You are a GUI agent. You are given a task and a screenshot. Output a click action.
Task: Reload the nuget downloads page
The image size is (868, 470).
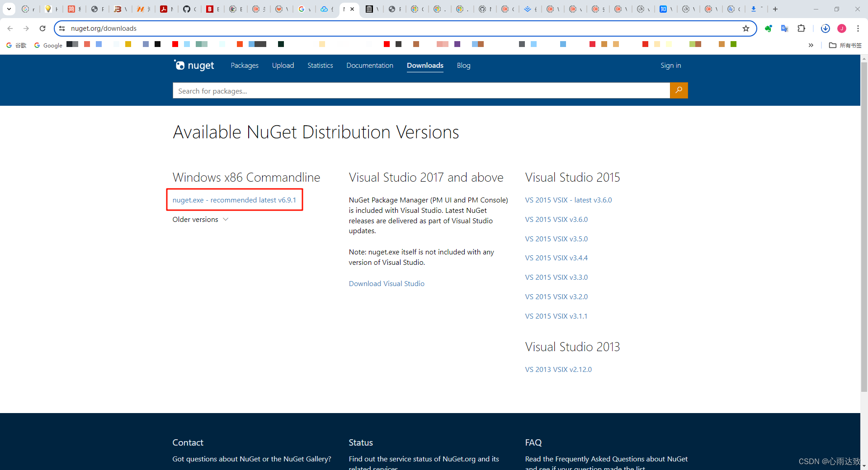[x=42, y=28]
